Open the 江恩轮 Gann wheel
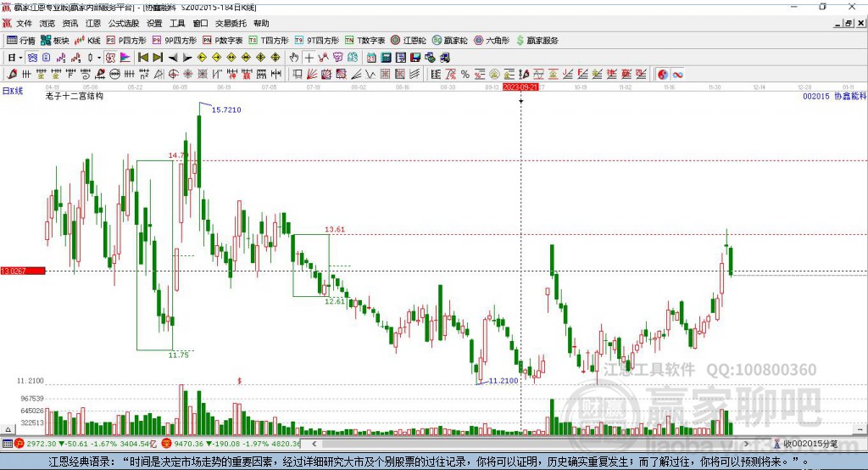The height and width of the screenshot is (470, 868). [x=409, y=41]
